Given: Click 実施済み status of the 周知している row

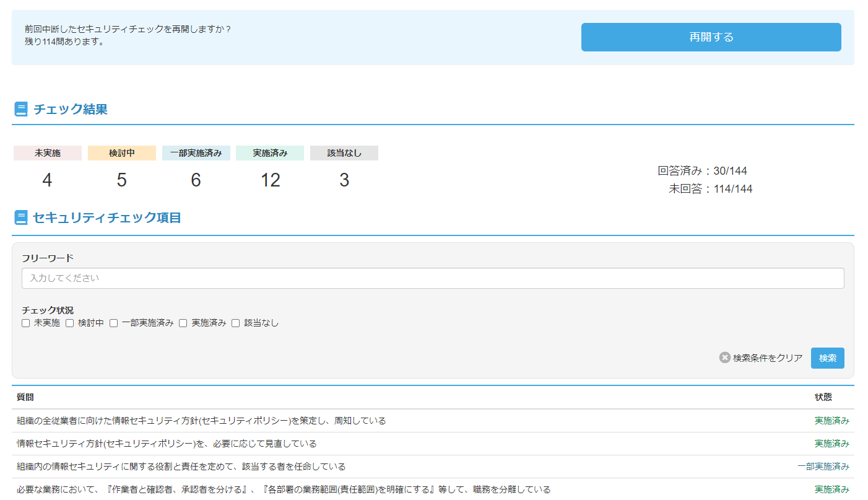Looking at the screenshot, I should pyautogui.click(x=832, y=421).
